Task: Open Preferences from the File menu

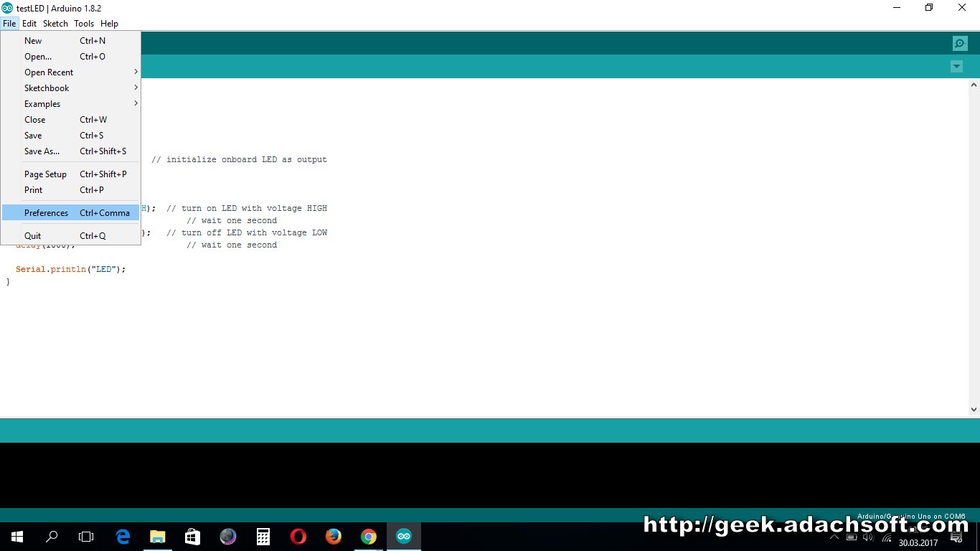Action: click(70, 213)
